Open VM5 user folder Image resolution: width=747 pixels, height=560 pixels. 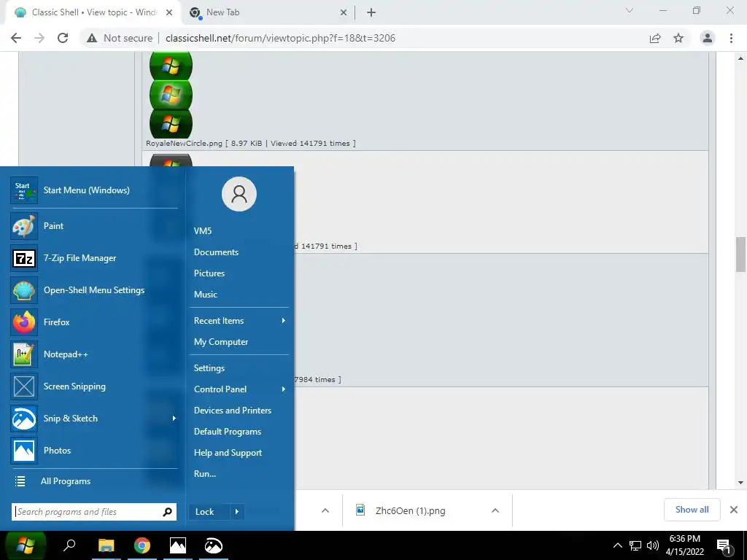203,231
